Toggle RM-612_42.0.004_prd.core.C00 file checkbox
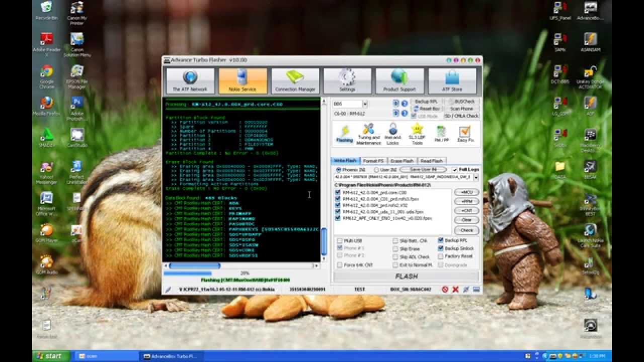Viewport: 644px width, 362px height. tap(338, 193)
